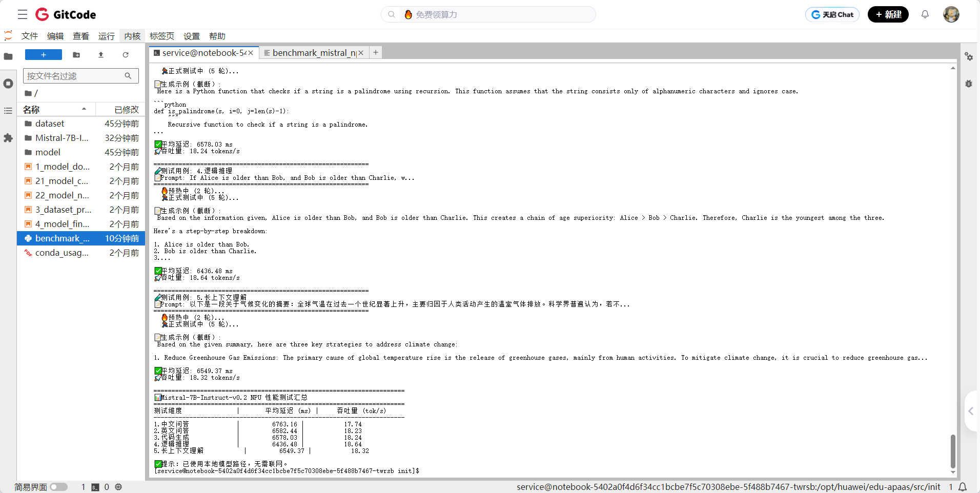Click the 新建 create button
This screenshot has height=493, width=980.
click(888, 14)
